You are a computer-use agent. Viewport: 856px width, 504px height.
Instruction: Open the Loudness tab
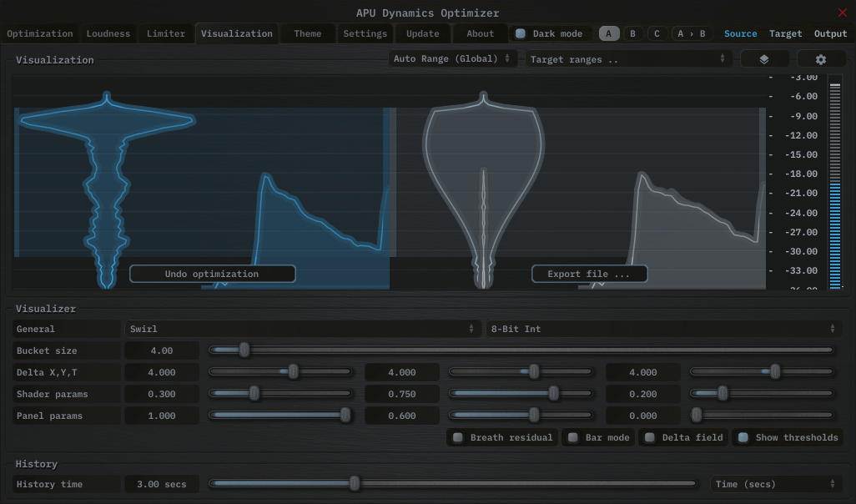[x=108, y=33]
